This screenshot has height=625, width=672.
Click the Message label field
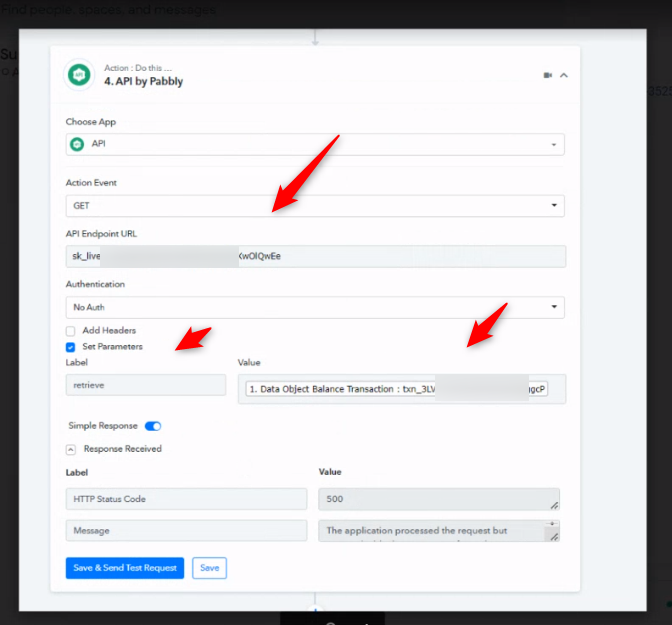pyautogui.click(x=186, y=531)
